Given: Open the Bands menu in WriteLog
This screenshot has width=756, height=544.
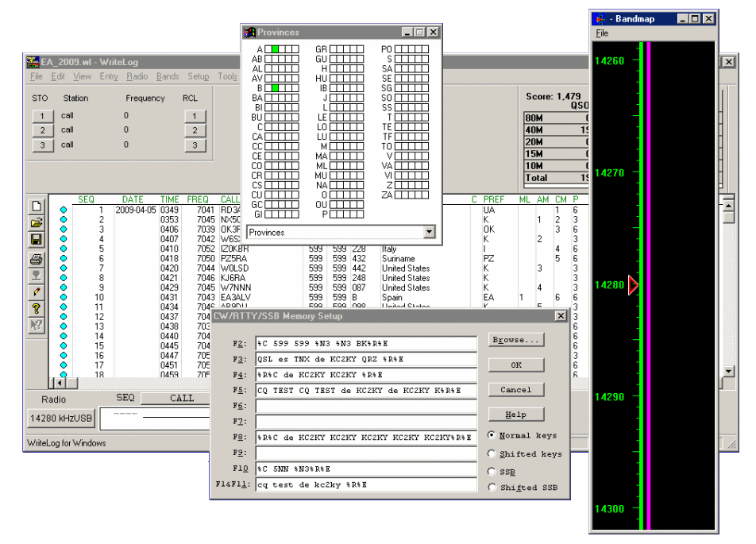Looking at the screenshot, I should click(x=168, y=77).
